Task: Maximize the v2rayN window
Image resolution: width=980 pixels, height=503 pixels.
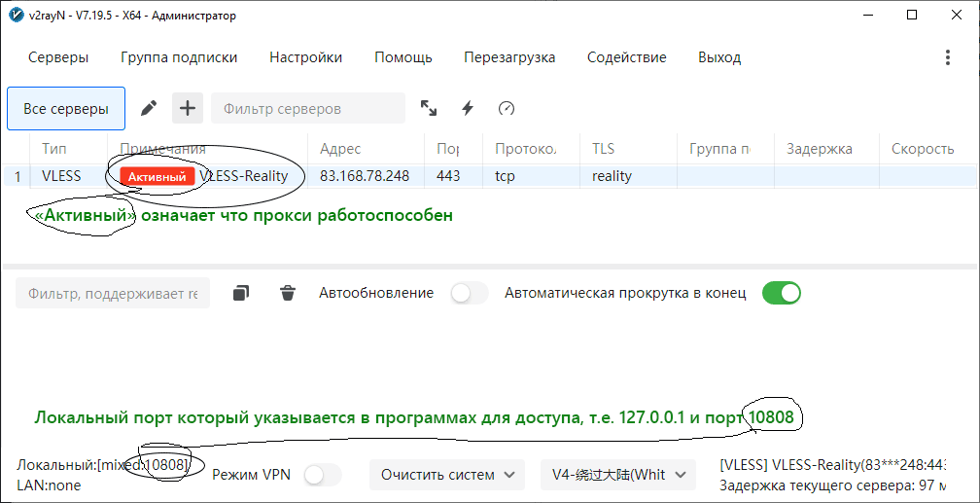Action: point(912,15)
